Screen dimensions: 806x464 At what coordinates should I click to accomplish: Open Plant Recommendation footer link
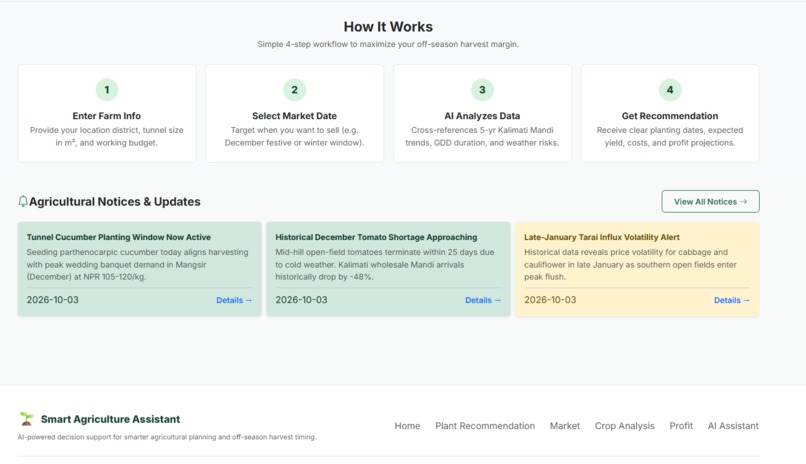(x=485, y=426)
